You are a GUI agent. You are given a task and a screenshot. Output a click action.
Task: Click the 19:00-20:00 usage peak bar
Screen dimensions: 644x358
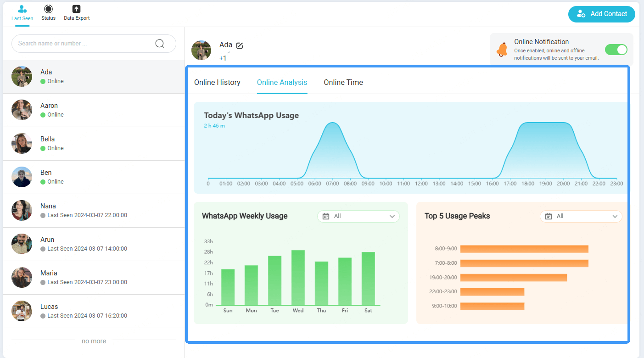tap(514, 278)
